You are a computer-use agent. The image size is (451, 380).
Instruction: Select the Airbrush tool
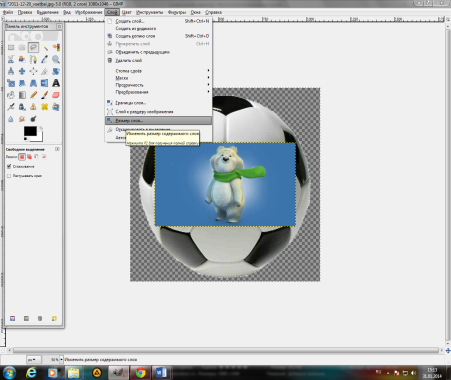11,107
